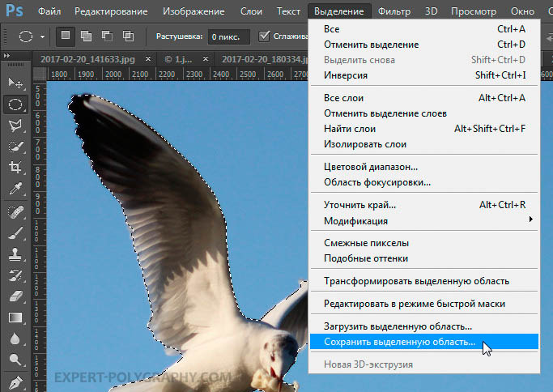Select the Elliptical Marquee tool in toolbox

[x=15, y=104]
